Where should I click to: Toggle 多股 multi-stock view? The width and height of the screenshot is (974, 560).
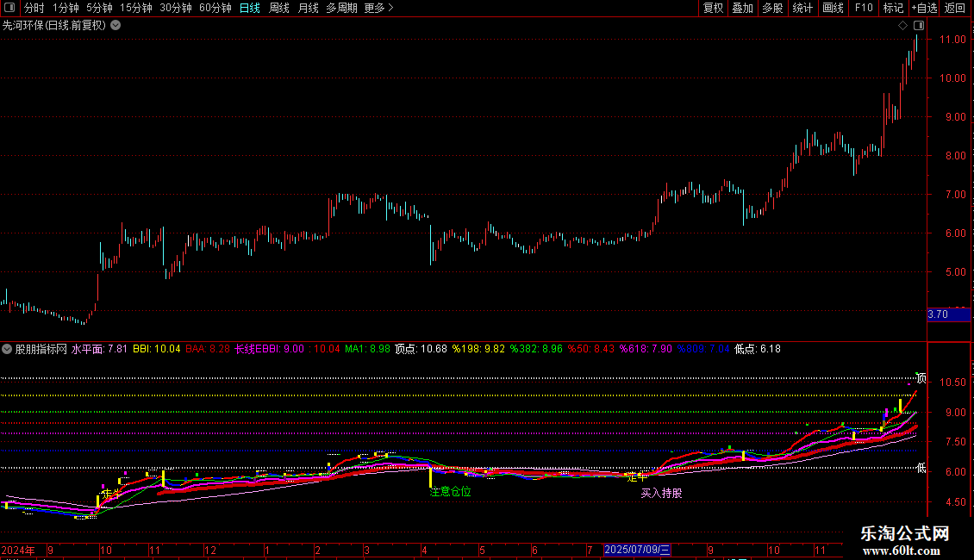point(772,8)
